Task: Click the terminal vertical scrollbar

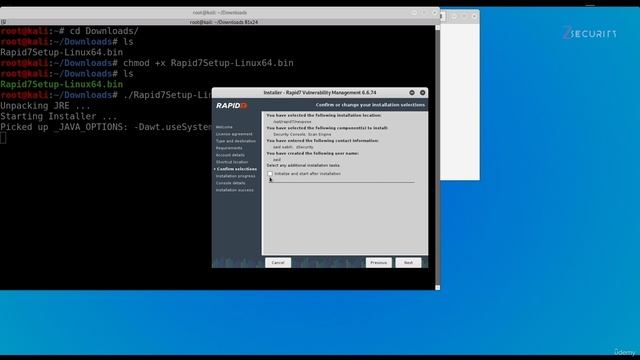Action: [438, 157]
